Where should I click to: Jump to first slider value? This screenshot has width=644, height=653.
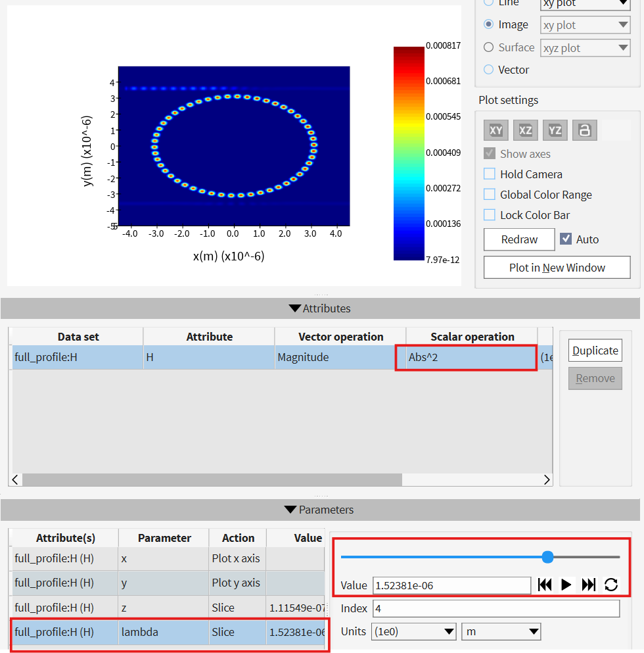click(545, 585)
